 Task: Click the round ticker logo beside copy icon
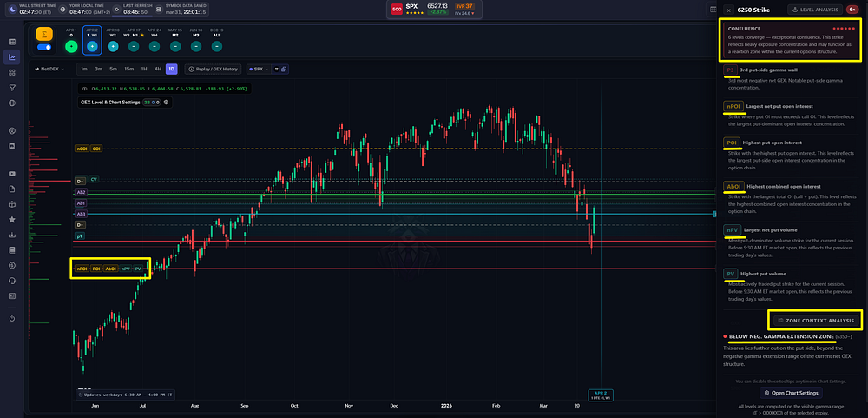276,70
